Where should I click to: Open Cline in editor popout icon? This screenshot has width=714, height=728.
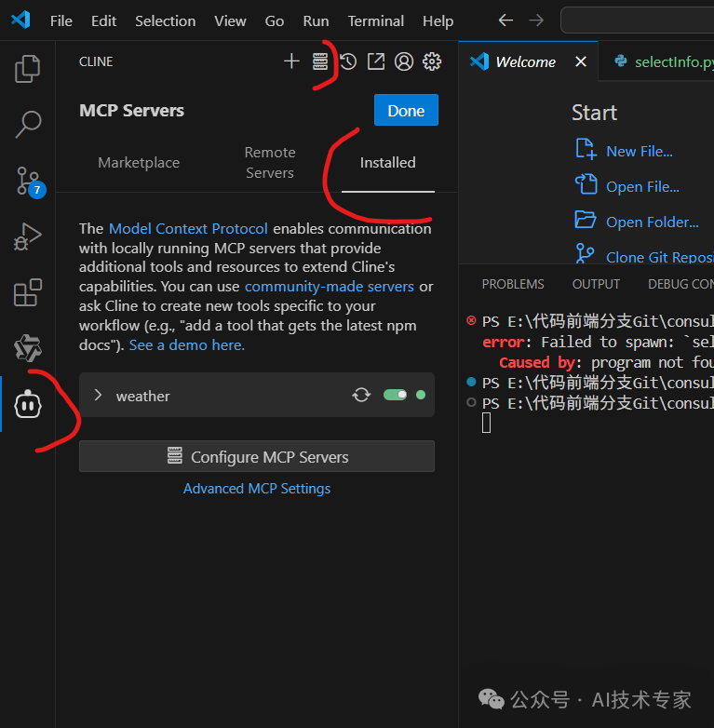[376, 61]
